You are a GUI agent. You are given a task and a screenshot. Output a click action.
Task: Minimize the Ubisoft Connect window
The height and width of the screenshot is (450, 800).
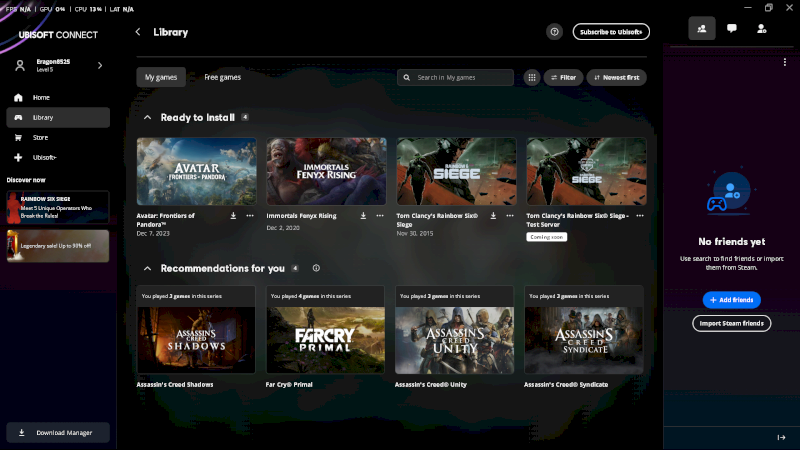point(747,8)
